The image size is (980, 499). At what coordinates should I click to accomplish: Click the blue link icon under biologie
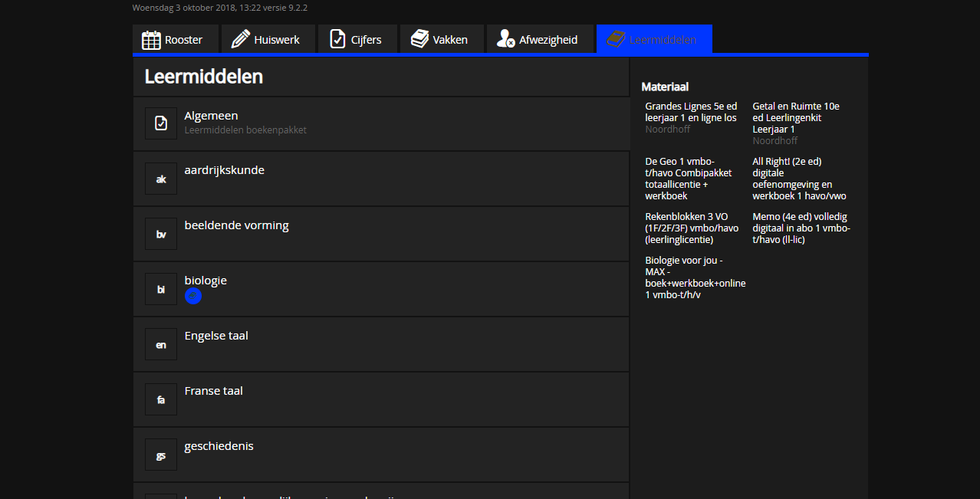pos(193,296)
